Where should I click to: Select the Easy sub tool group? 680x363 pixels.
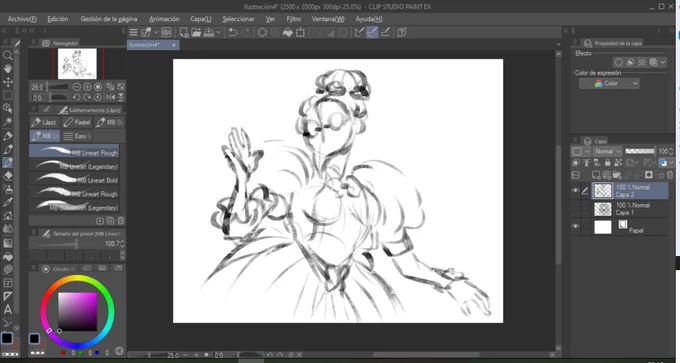pos(77,136)
